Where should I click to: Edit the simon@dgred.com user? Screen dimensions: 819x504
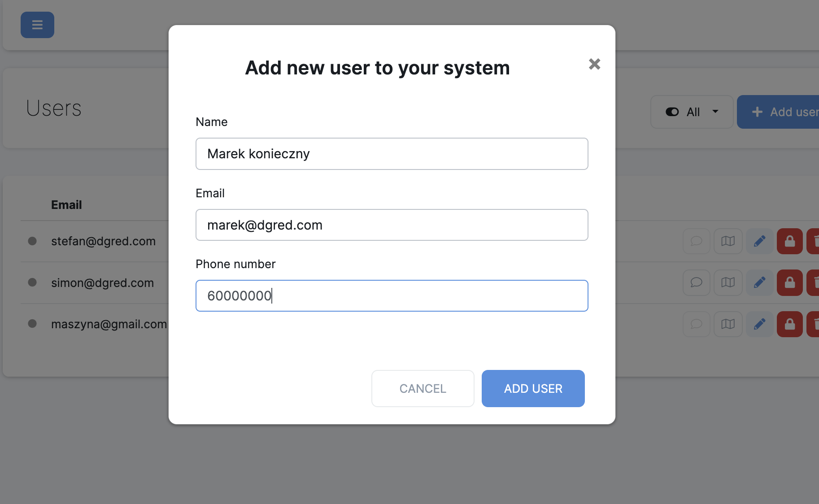pyautogui.click(x=759, y=282)
